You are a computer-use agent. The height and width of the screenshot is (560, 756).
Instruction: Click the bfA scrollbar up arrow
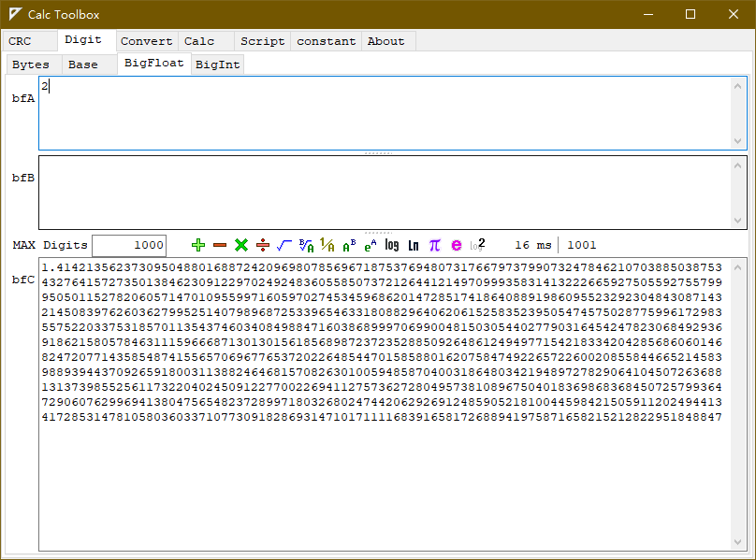pyautogui.click(x=737, y=86)
